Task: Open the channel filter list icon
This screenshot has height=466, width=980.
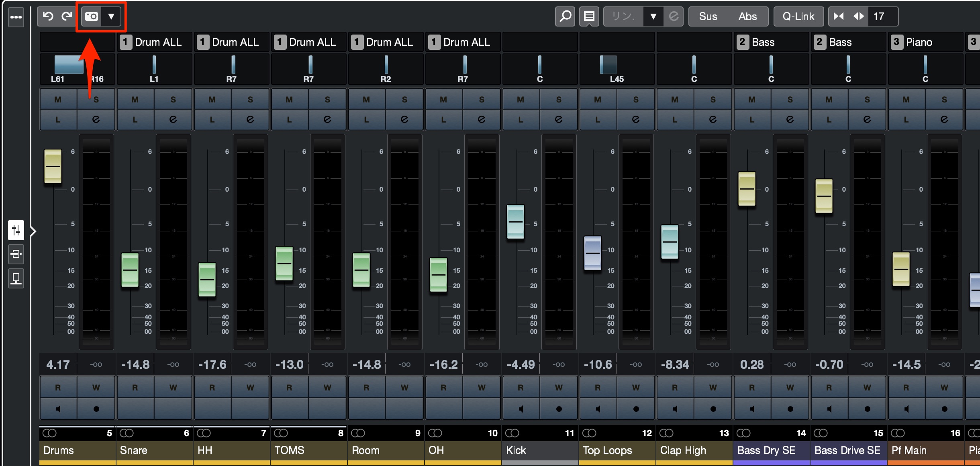Action: [x=589, y=16]
